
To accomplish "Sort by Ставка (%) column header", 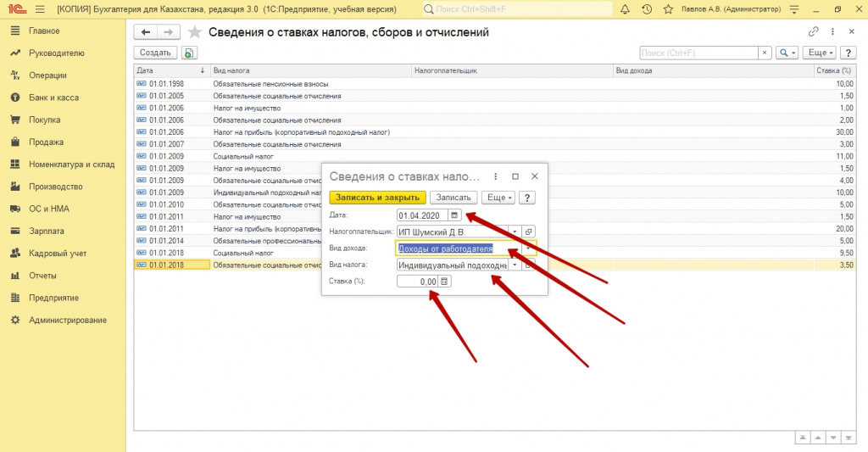I will point(834,70).
